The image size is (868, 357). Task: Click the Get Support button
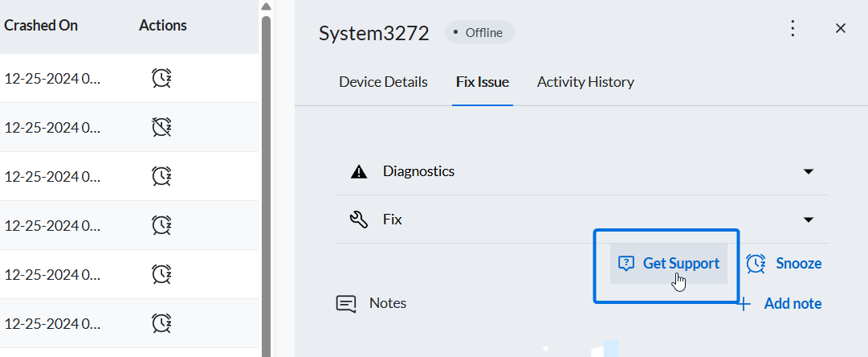tap(669, 263)
